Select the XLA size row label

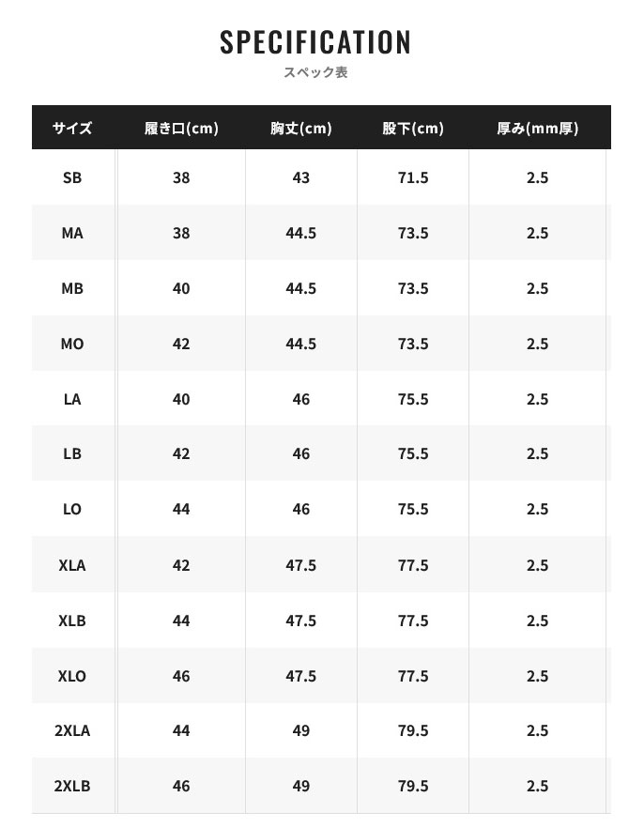tap(72, 565)
